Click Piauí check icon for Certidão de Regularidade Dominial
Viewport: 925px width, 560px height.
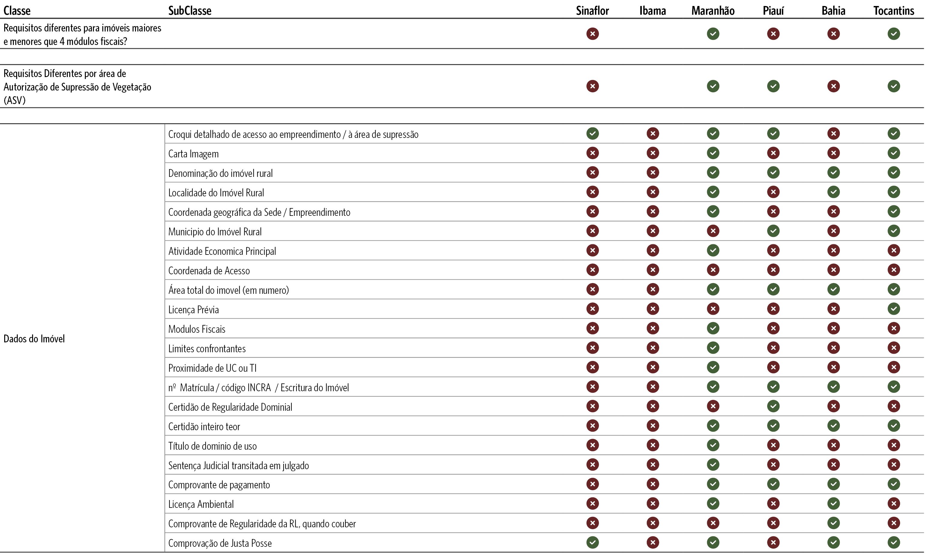[773, 406]
